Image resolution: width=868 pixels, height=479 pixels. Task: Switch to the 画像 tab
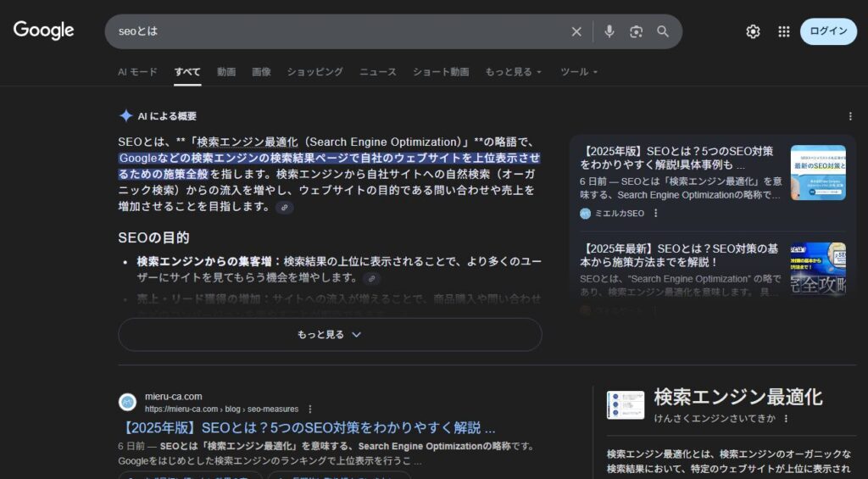(x=261, y=72)
